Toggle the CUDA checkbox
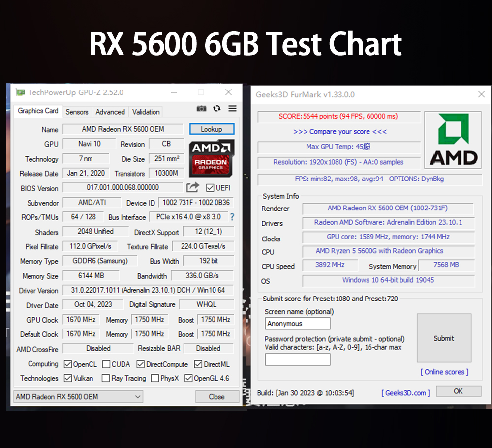The height and width of the screenshot is (448, 492). (x=106, y=364)
